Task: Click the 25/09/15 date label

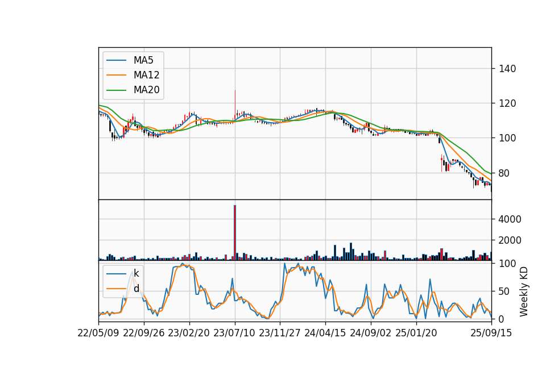Action: click(491, 333)
